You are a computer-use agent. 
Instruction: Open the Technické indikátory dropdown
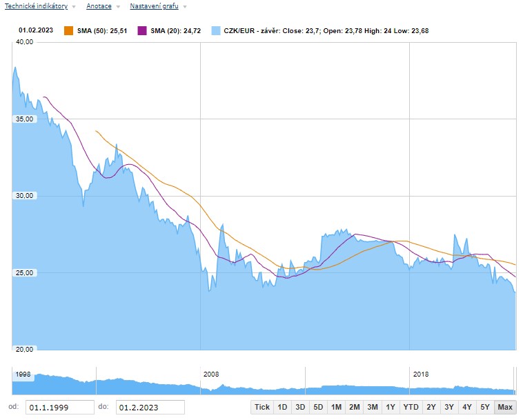pyautogui.click(x=39, y=6)
